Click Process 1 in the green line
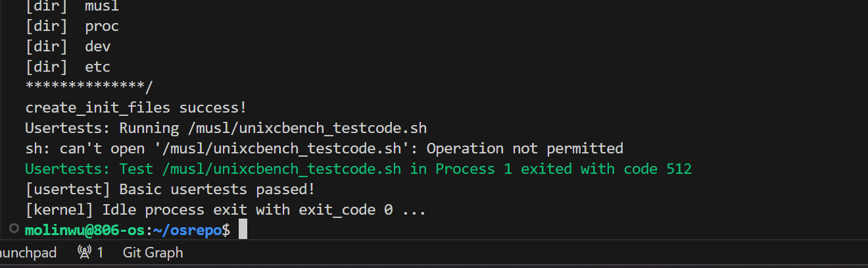 474,169
